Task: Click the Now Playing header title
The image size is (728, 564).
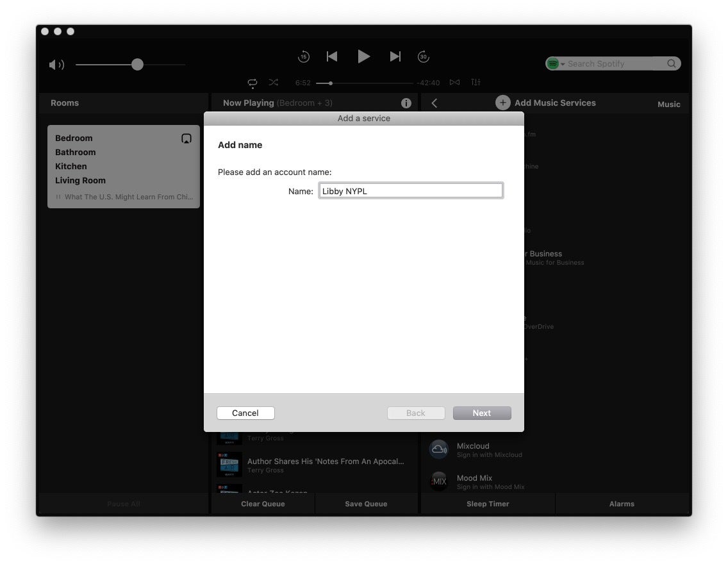Action: pos(249,103)
